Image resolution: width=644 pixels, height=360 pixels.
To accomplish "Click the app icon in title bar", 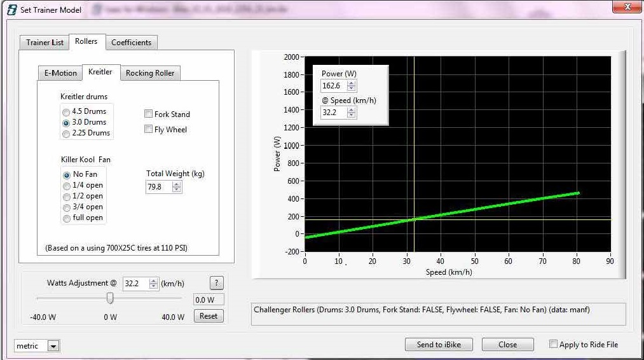I will coord(11,10).
